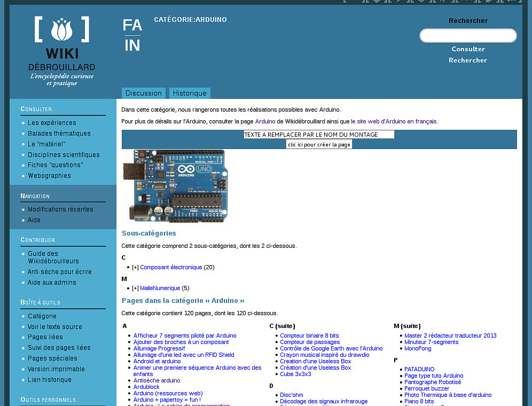Go to Modifications récentes

pyautogui.click(x=60, y=209)
